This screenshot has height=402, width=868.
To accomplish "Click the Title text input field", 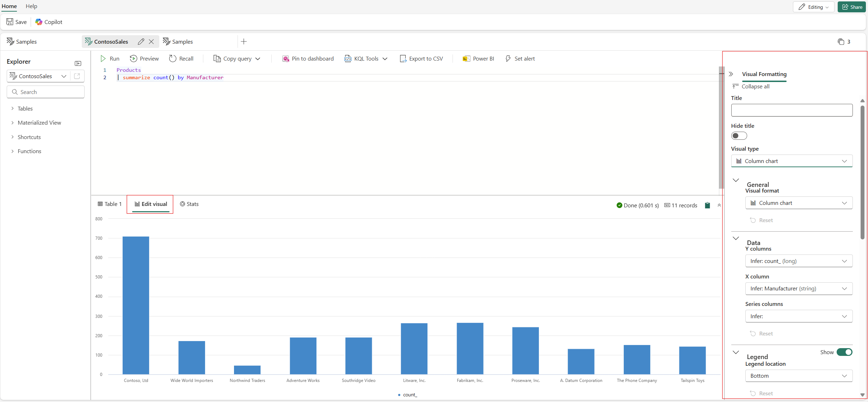I will 792,110.
